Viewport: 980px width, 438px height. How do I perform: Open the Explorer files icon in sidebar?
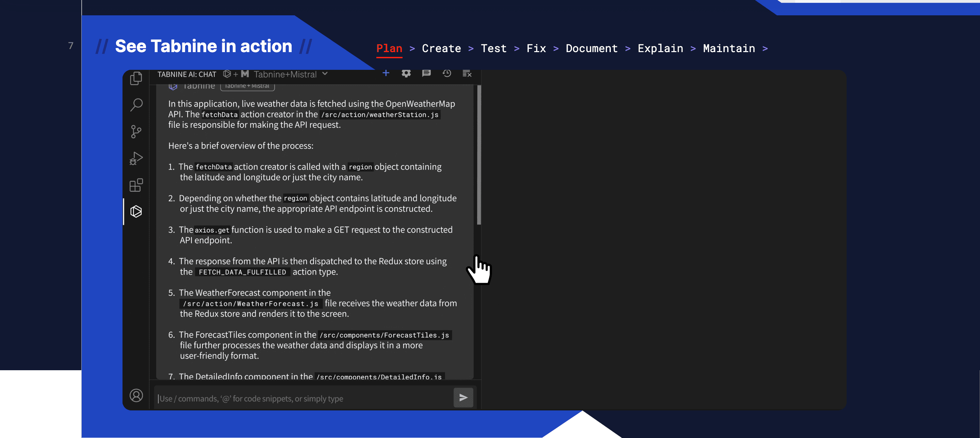point(136,78)
